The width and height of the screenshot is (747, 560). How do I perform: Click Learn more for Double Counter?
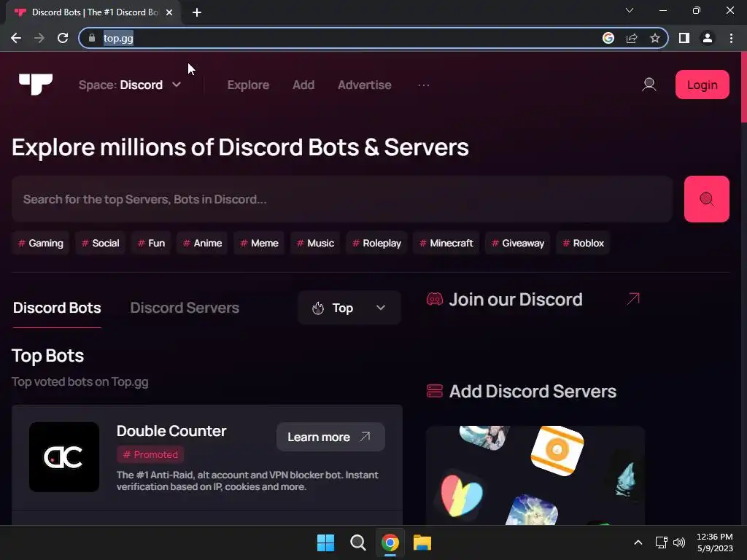coord(330,437)
